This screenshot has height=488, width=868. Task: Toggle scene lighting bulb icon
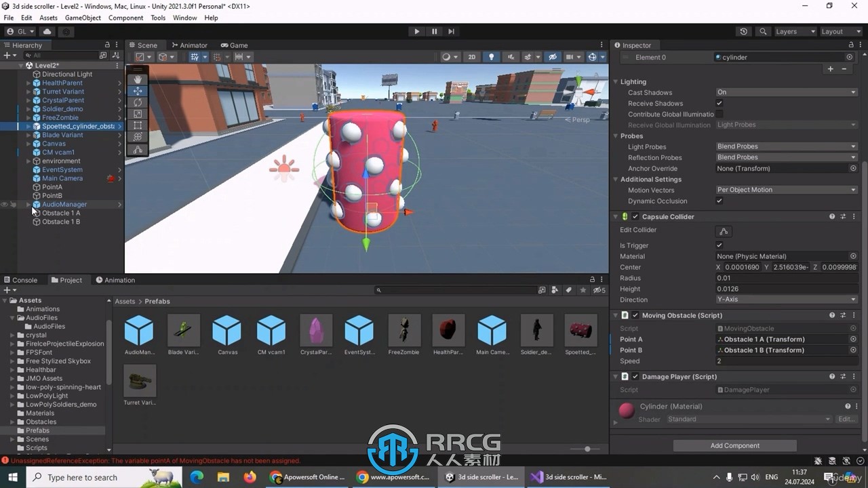(x=492, y=57)
